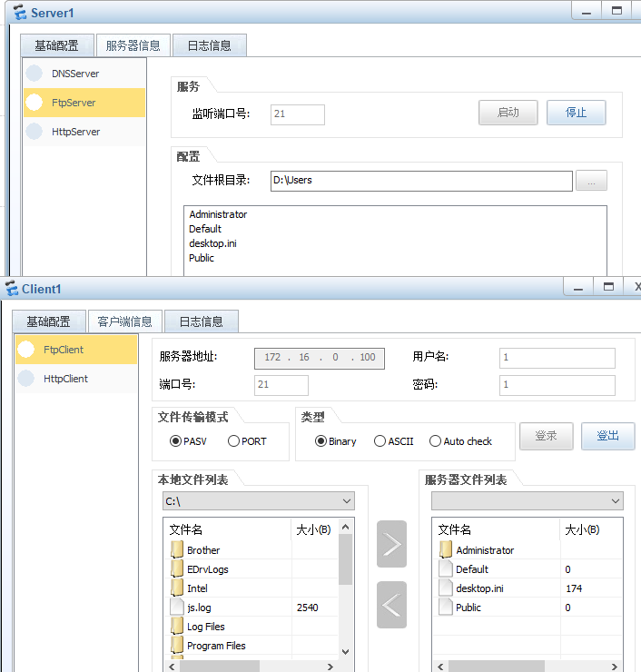Screen dimensions: 641x672
Task: Click the download left-arrow transfer button
Action: pyautogui.click(x=391, y=605)
